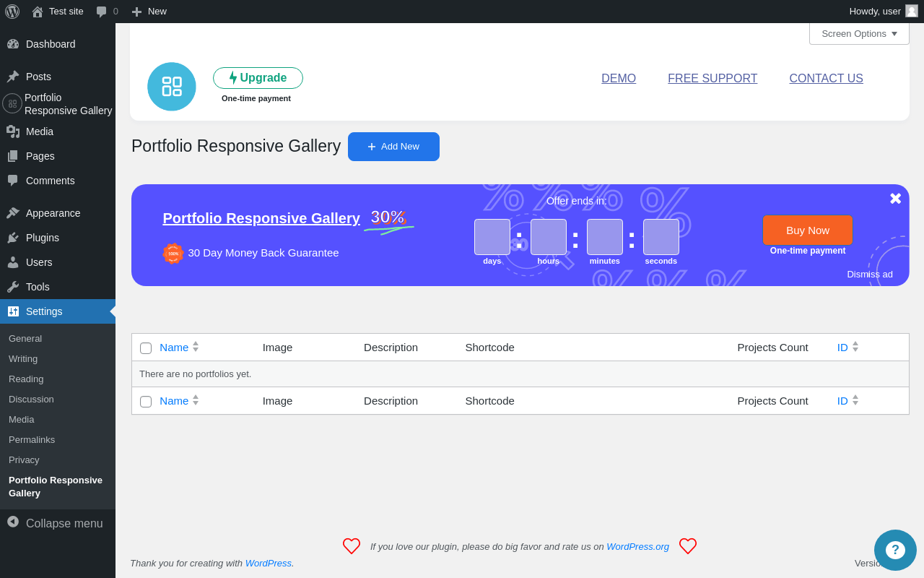Check select-all box in table header
924x578 pixels.
tap(146, 348)
